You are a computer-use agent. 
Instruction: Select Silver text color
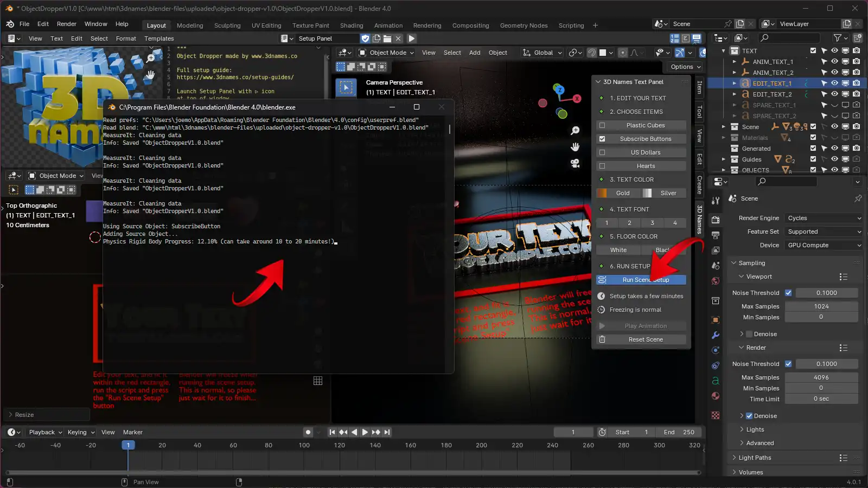665,193
